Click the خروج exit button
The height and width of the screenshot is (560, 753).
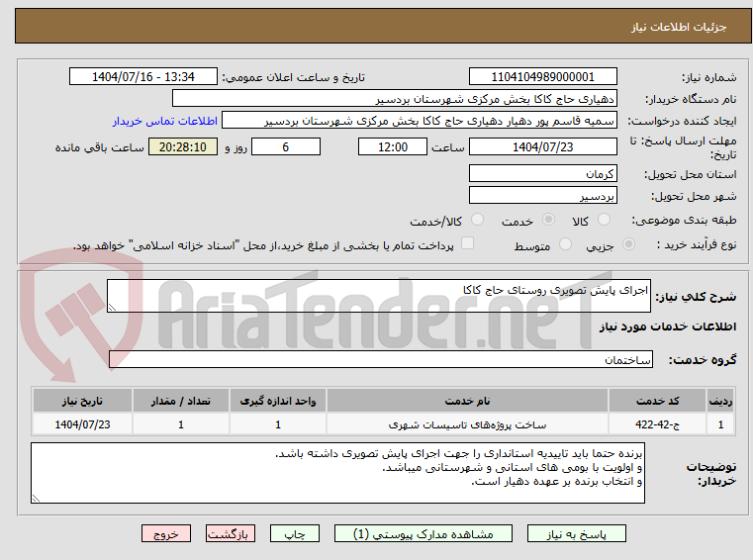[165, 533]
